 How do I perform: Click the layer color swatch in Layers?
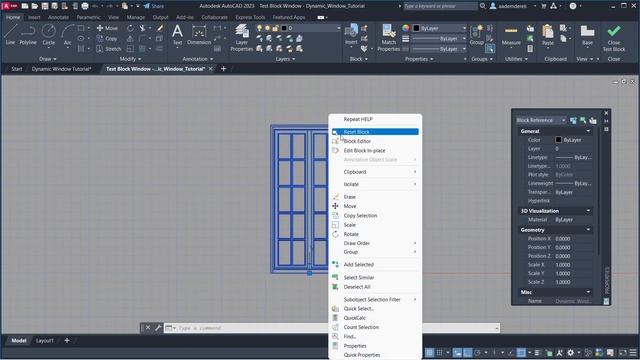[284, 28]
